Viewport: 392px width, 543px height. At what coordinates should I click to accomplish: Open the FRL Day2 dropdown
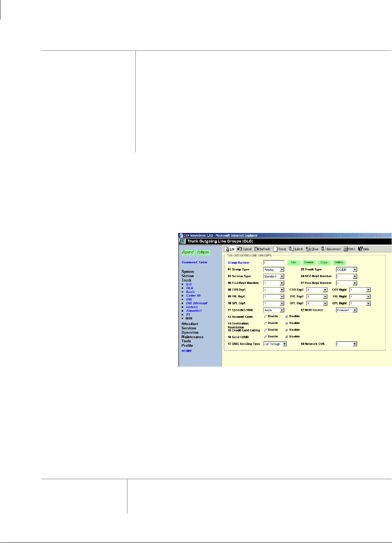(x=317, y=297)
